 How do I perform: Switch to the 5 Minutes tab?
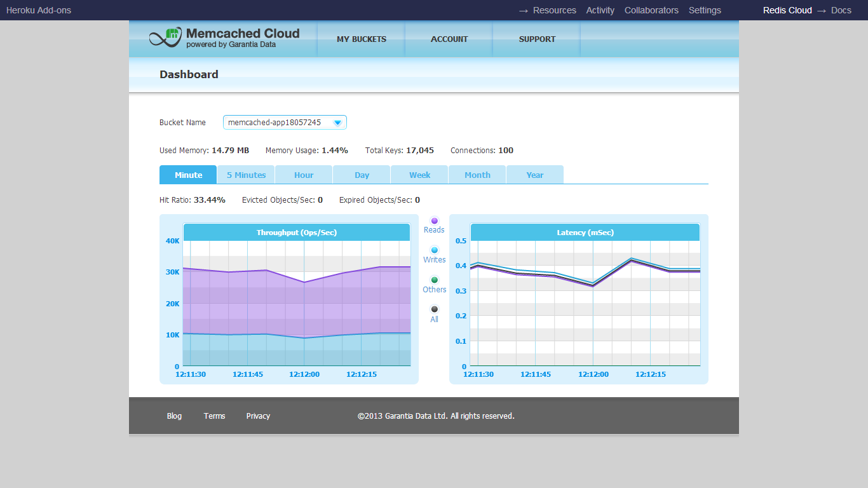pyautogui.click(x=246, y=175)
